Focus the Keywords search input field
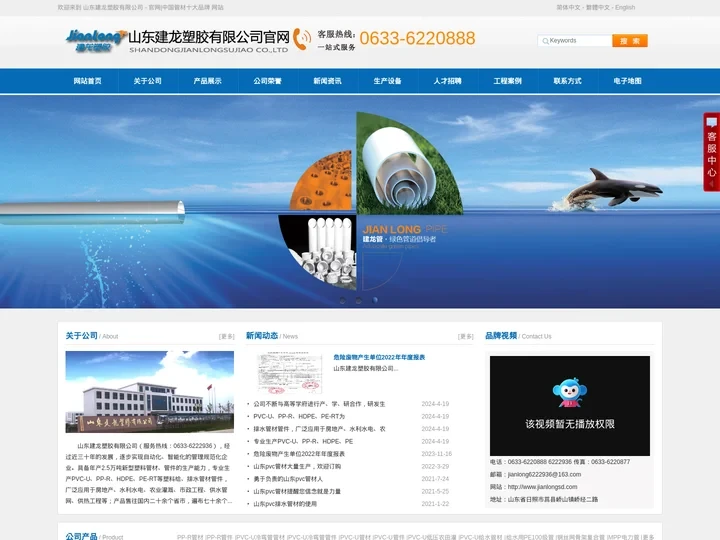Screen dimensions: 720x540 click(575, 41)
